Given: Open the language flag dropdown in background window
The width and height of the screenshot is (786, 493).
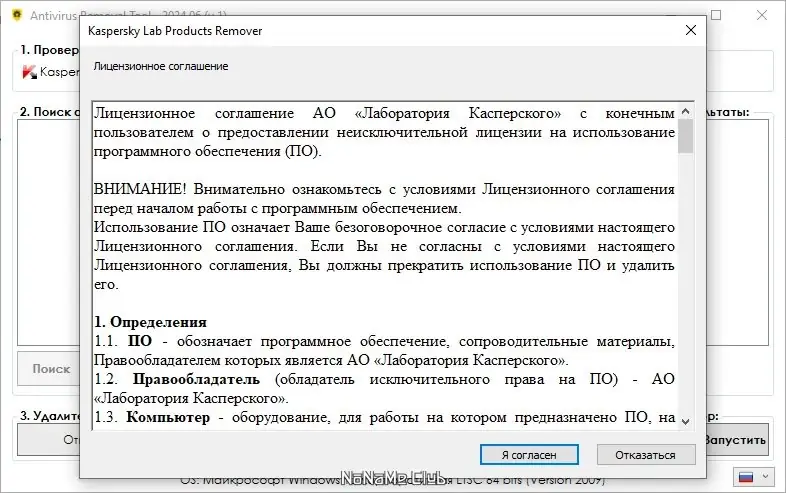Looking at the screenshot, I should point(752,477).
